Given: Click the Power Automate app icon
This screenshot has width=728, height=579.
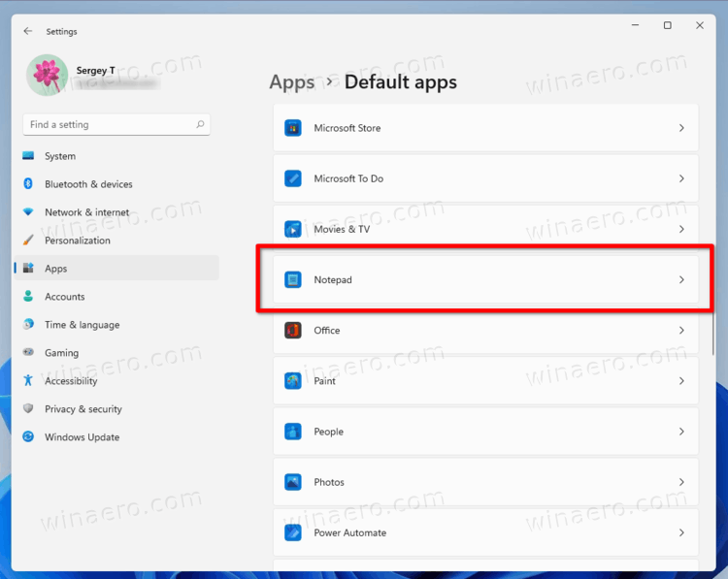Looking at the screenshot, I should (293, 532).
